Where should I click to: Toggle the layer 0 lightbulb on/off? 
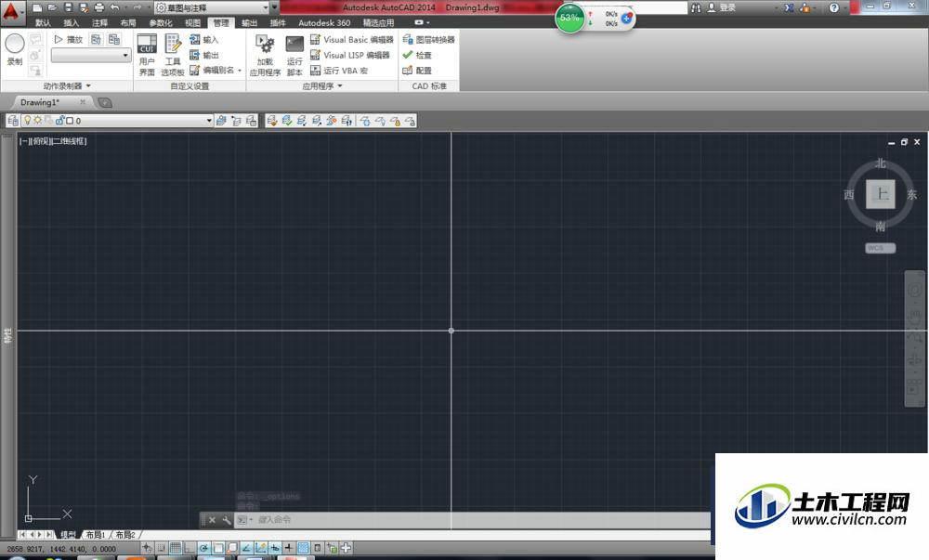(x=27, y=120)
